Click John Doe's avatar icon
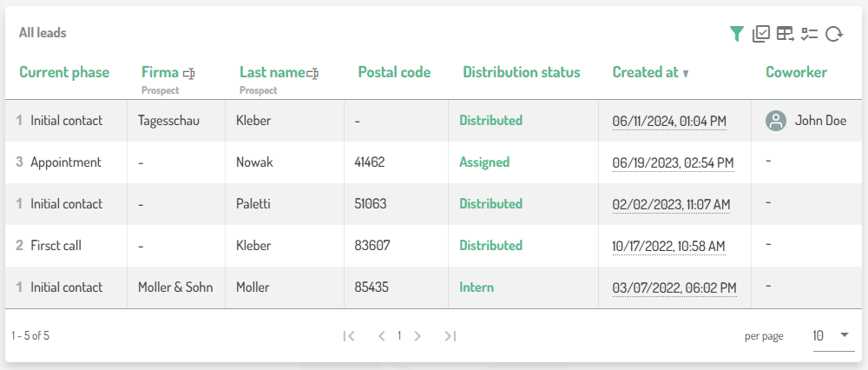Viewport: 868px width, 370px height. pos(776,121)
